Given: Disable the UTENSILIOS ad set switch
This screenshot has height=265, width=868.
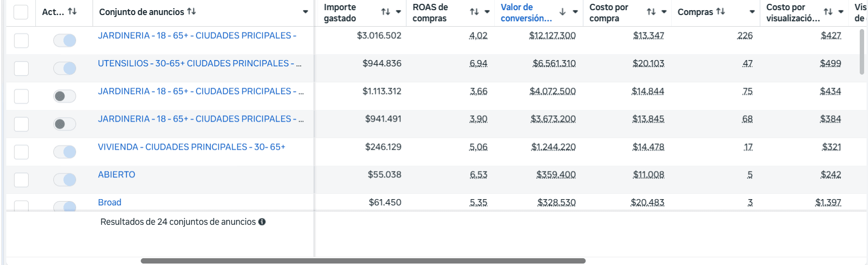Looking at the screenshot, I should point(65,68).
